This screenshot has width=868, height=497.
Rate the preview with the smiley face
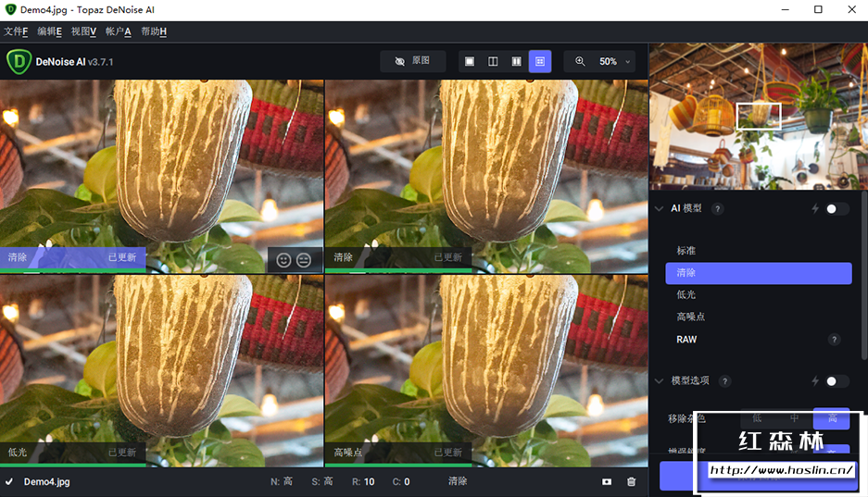[284, 260]
